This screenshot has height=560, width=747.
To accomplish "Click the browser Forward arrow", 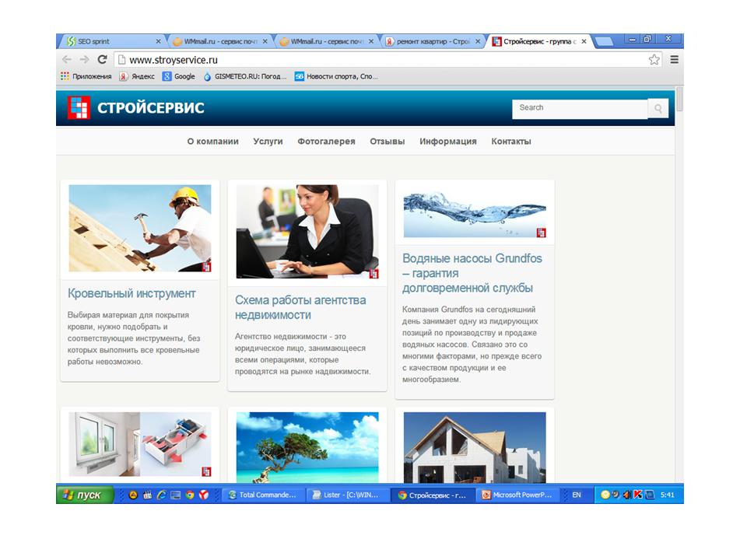I will 84,60.
